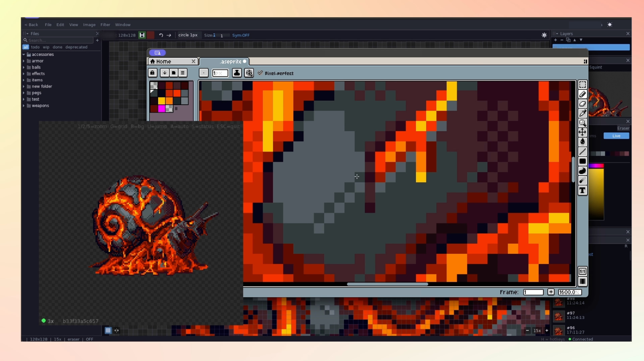Select the yellow palette swatch
Viewport: 644px width, 361px height.
pyautogui.click(x=162, y=101)
